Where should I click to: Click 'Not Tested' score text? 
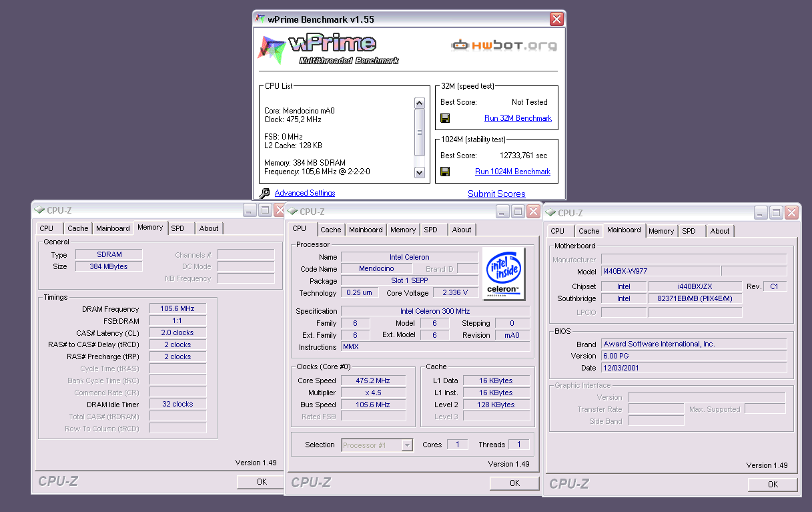tap(529, 102)
